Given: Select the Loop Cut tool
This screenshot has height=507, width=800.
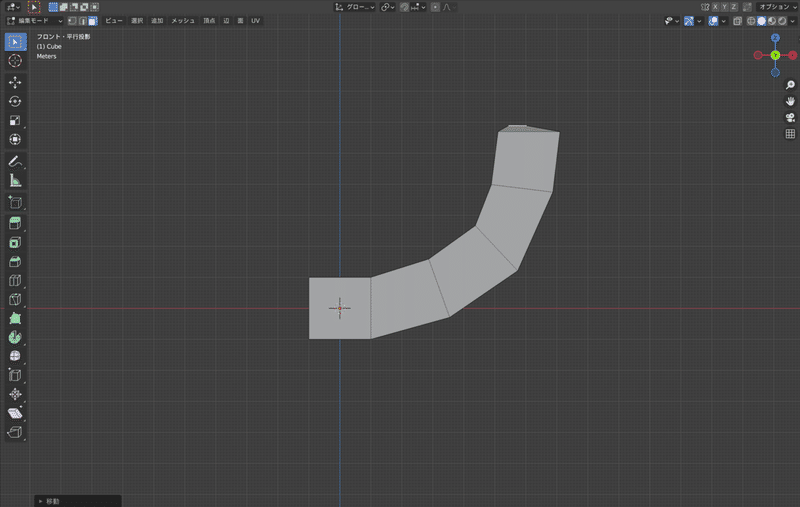Looking at the screenshot, I should tap(15, 281).
